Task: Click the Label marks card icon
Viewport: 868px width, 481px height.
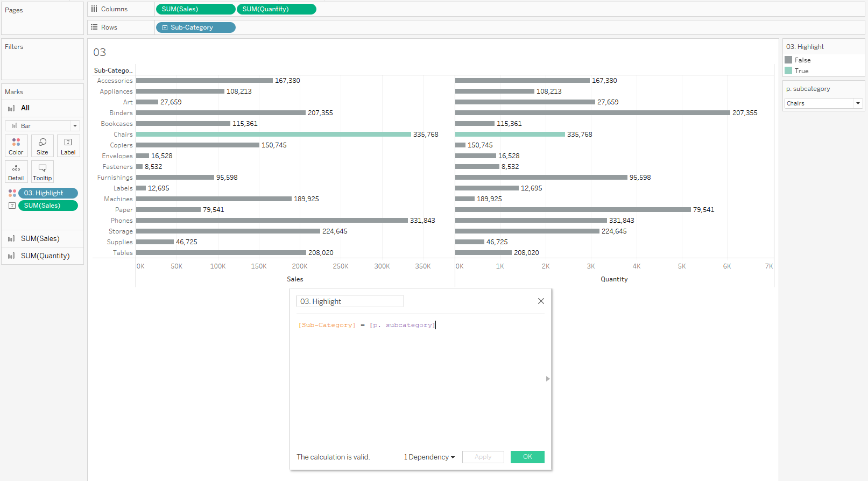Action: (x=68, y=146)
